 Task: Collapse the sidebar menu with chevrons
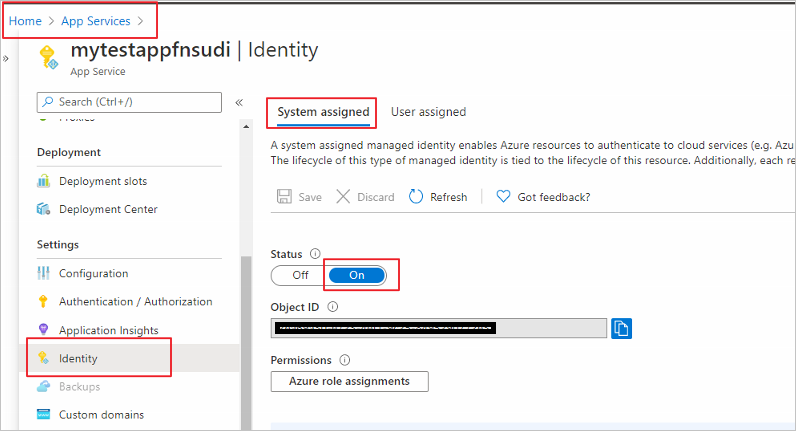[x=239, y=102]
